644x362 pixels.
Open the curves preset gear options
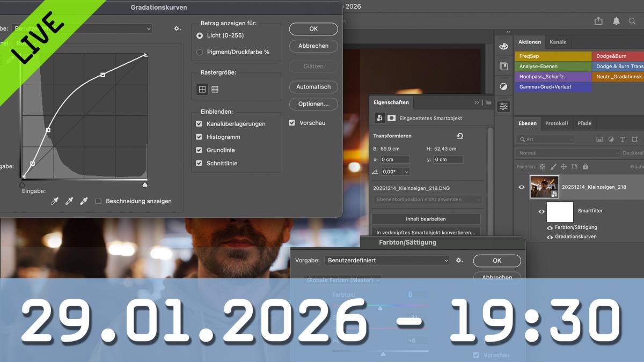click(x=177, y=28)
